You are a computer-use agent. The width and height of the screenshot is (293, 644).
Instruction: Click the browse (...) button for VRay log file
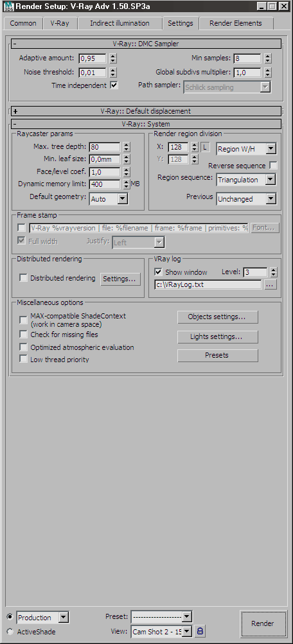[x=271, y=284]
